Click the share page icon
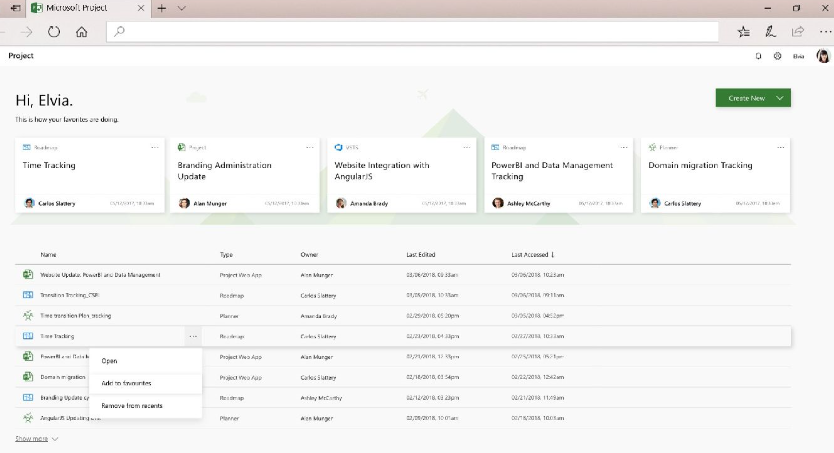The width and height of the screenshot is (834, 453). pos(797,32)
